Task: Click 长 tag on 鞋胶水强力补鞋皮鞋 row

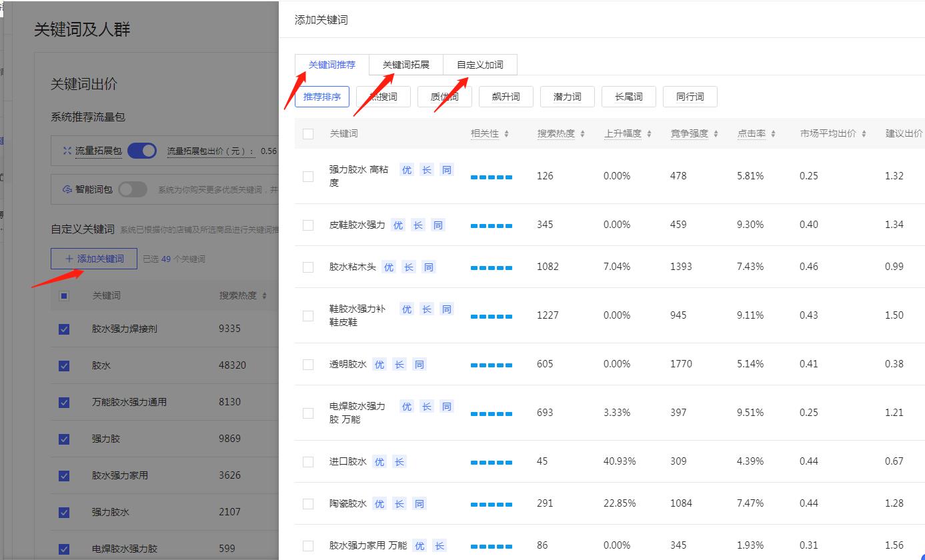Action: 427,309
